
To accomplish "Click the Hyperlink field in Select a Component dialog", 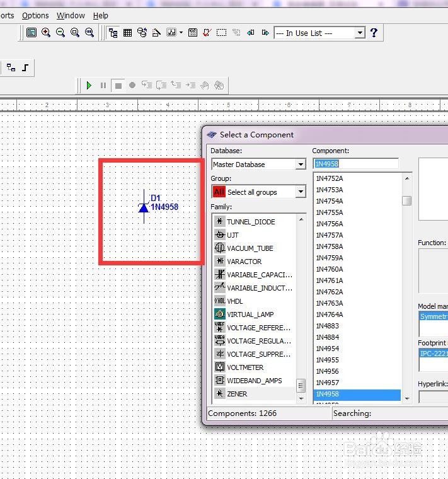I will pos(434,397).
